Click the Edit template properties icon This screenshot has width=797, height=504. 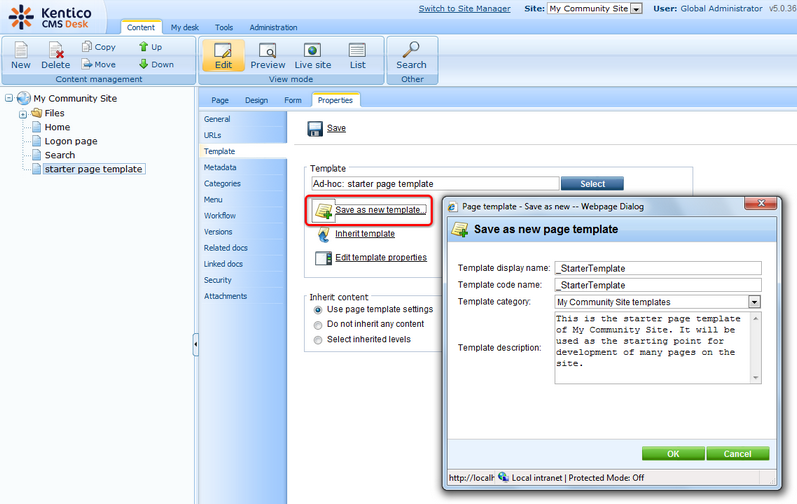tap(323, 258)
